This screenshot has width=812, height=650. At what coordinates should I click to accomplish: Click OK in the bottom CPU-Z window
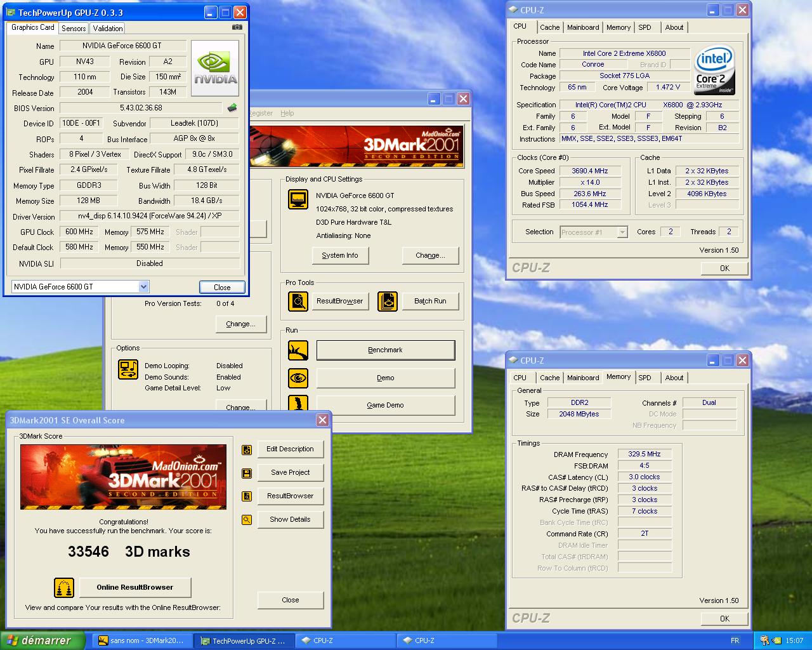(x=724, y=619)
